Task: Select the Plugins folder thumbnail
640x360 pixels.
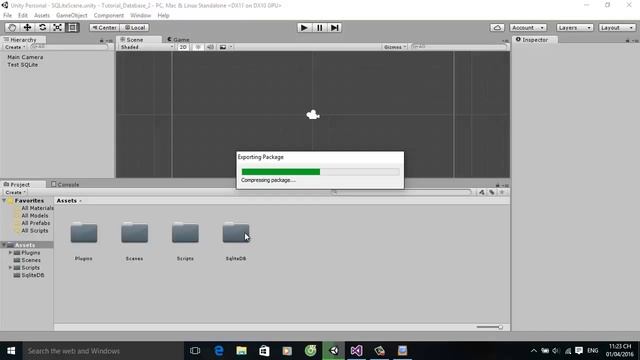Action: [84, 233]
